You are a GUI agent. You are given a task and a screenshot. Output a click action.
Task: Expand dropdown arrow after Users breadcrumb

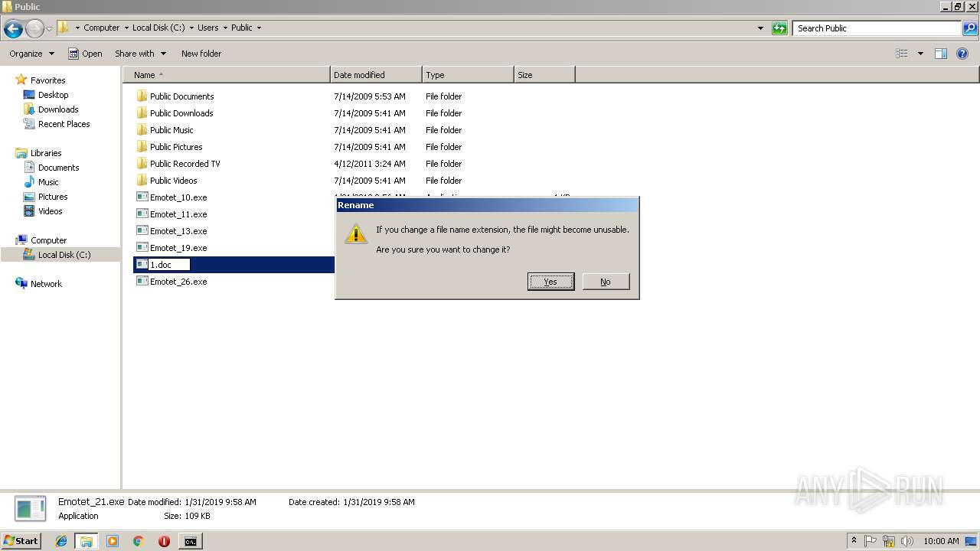tap(225, 28)
